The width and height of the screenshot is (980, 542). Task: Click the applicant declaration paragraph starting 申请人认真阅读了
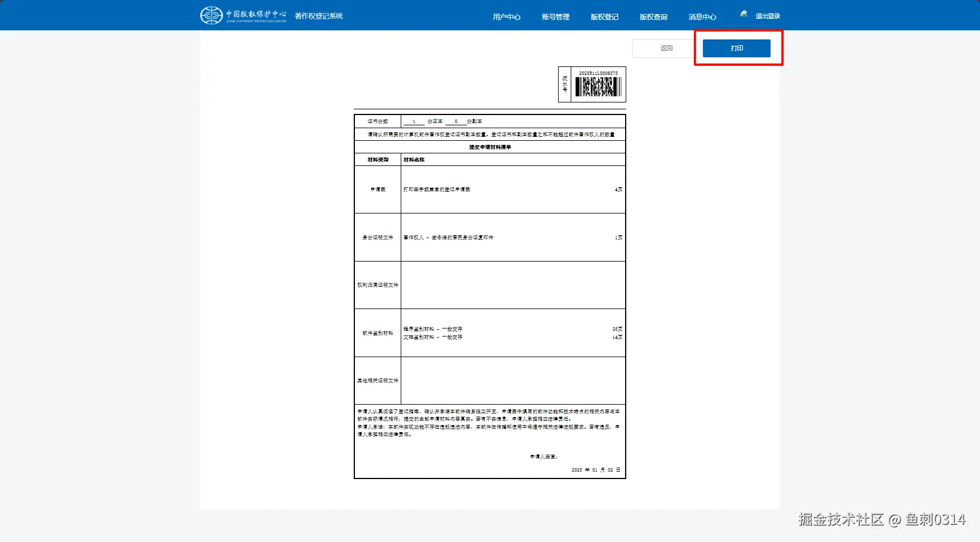coord(489,415)
